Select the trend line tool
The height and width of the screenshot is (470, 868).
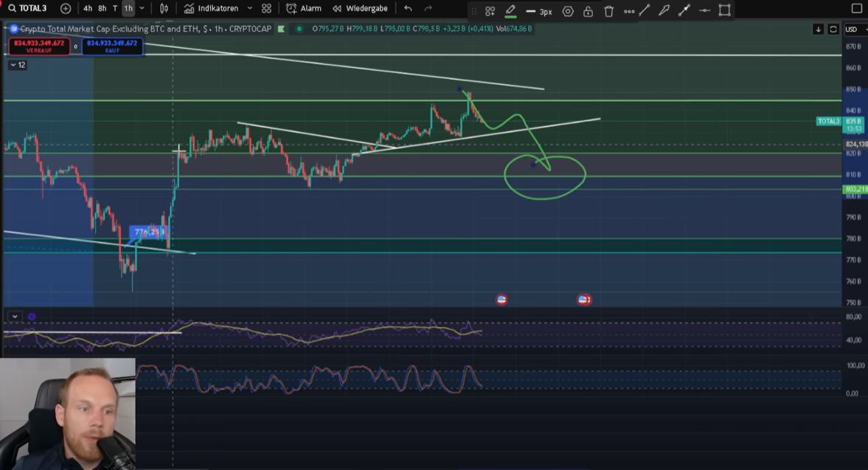(644, 10)
